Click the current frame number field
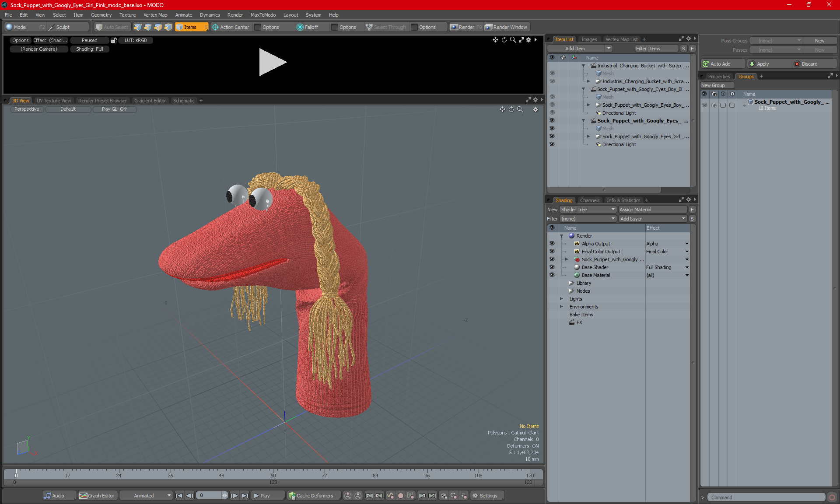The image size is (840, 504). (208, 496)
